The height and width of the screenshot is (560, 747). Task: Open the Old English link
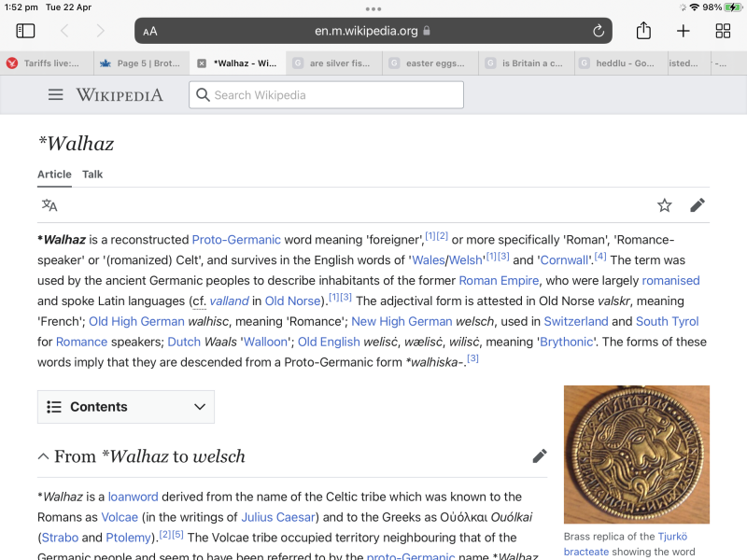(x=329, y=342)
